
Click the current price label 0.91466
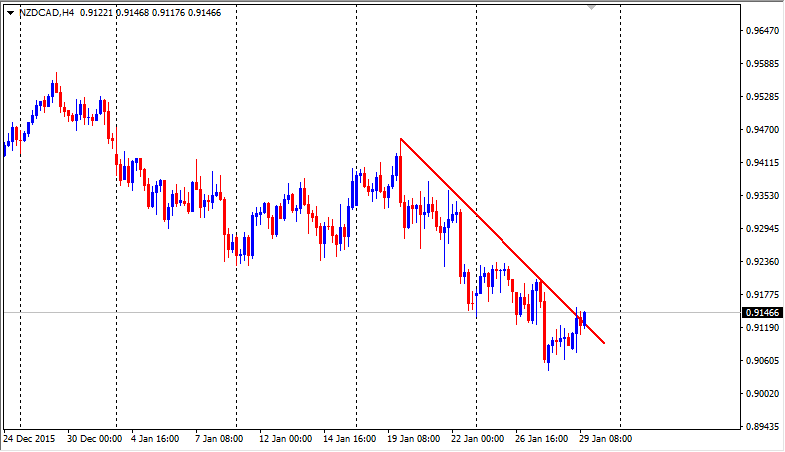click(762, 313)
